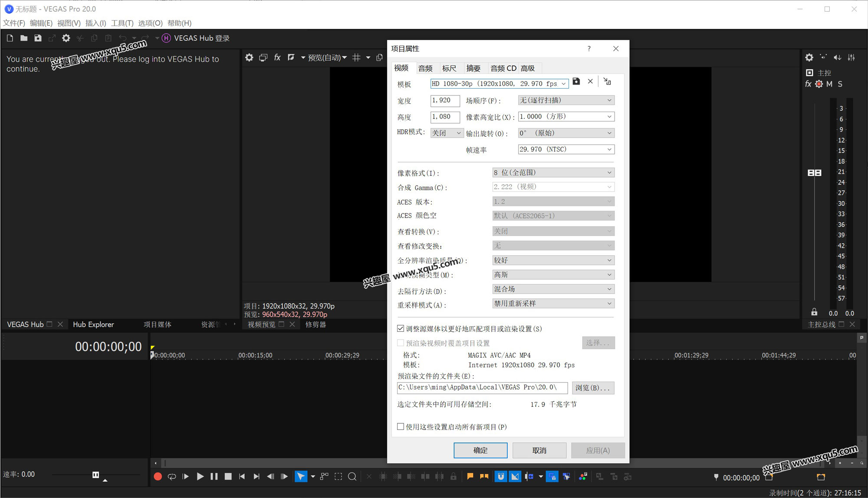Check start all new projects with these settings
The height and width of the screenshot is (498, 868).
pyautogui.click(x=401, y=427)
